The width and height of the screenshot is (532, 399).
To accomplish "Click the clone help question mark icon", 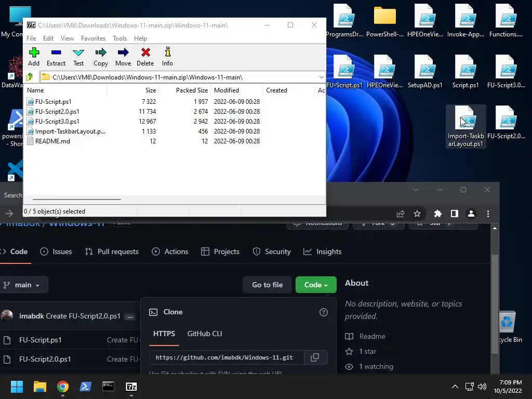I will pyautogui.click(x=324, y=312).
